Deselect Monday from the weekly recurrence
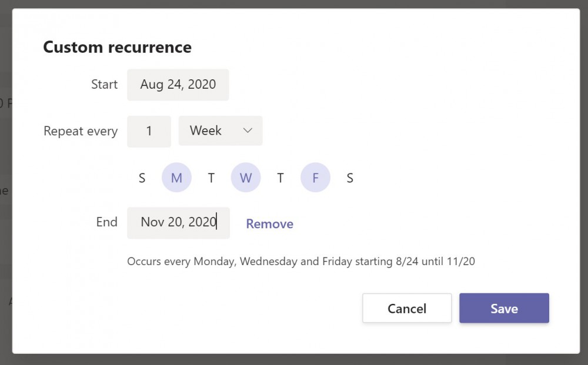The image size is (588, 365). pyautogui.click(x=176, y=177)
